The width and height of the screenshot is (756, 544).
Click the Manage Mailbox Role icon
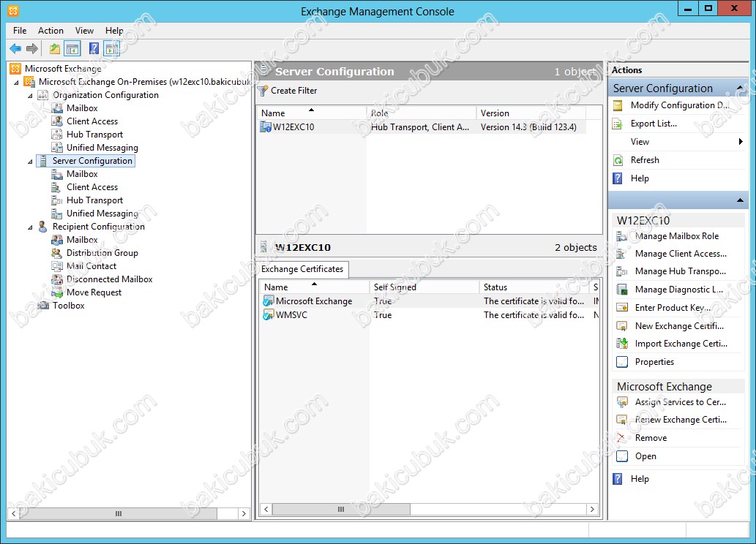(x=622, y=236)
